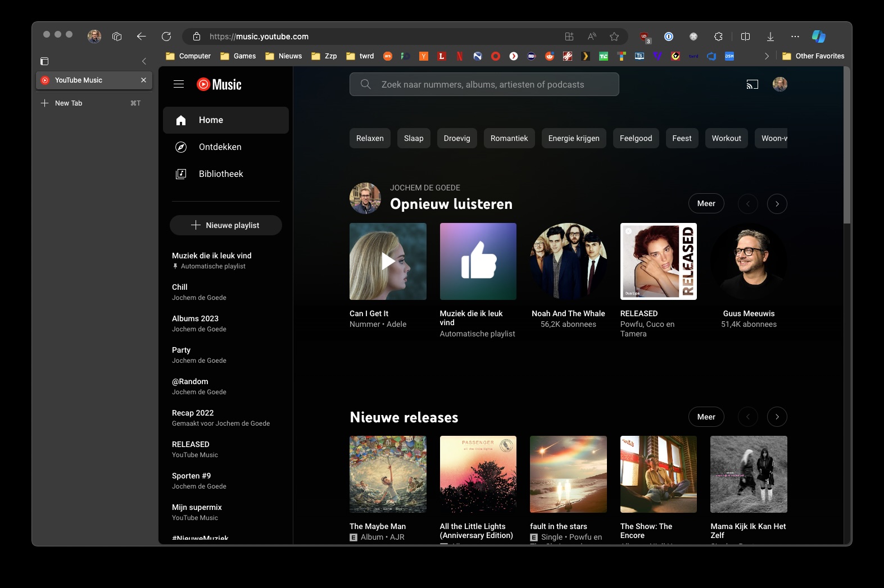Select the Energie krijgen mood chip
This screenshot has width=884, height=588.
(574, 138)
